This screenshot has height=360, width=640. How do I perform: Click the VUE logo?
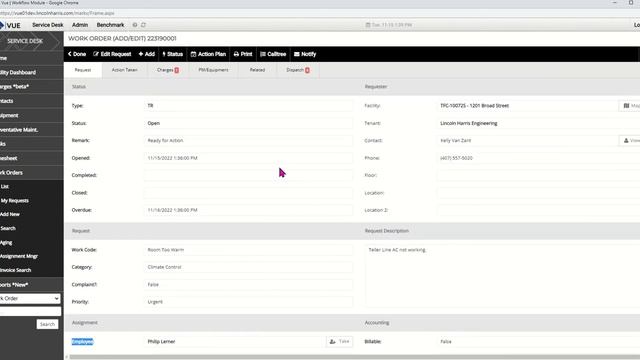pos(10,25)
